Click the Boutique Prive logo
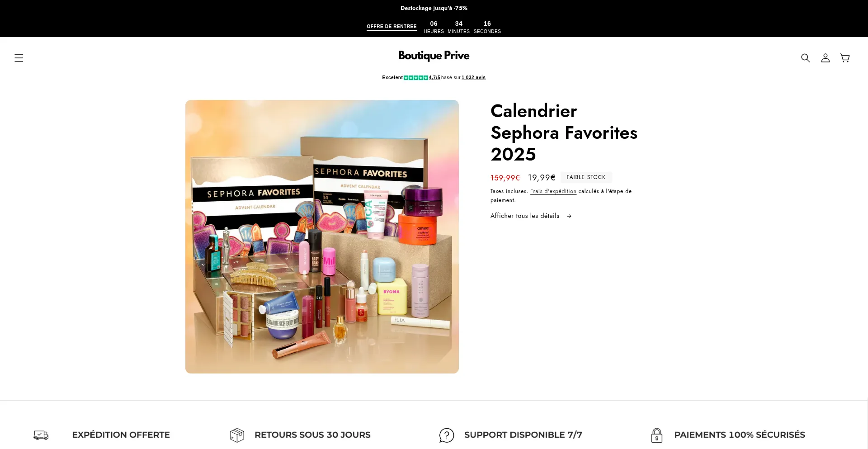 coord(434,56)
